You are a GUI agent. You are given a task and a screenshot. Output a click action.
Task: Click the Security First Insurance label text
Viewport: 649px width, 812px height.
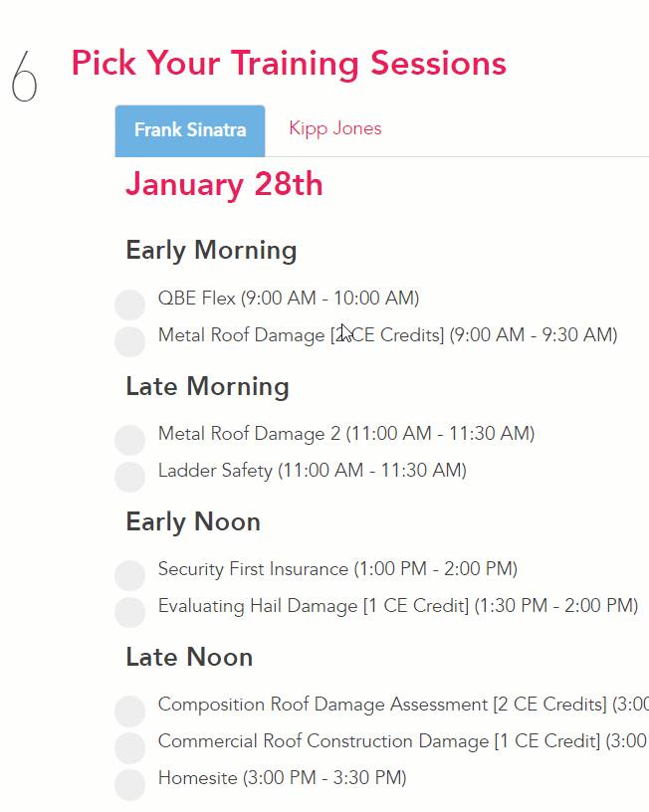(337, 570)
